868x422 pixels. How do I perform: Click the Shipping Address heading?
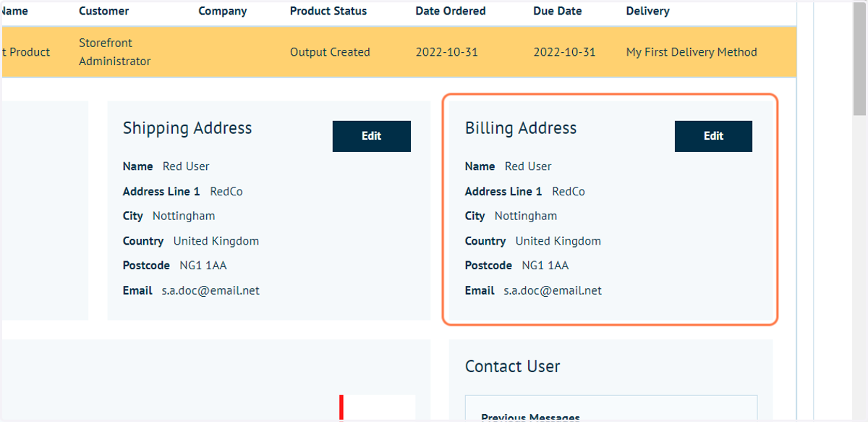187,128
